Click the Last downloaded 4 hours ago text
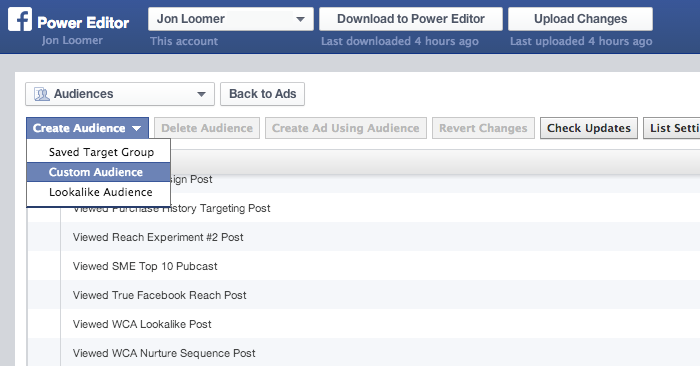Viewport: 700px width, 366px height. click(x=400, y=42)
